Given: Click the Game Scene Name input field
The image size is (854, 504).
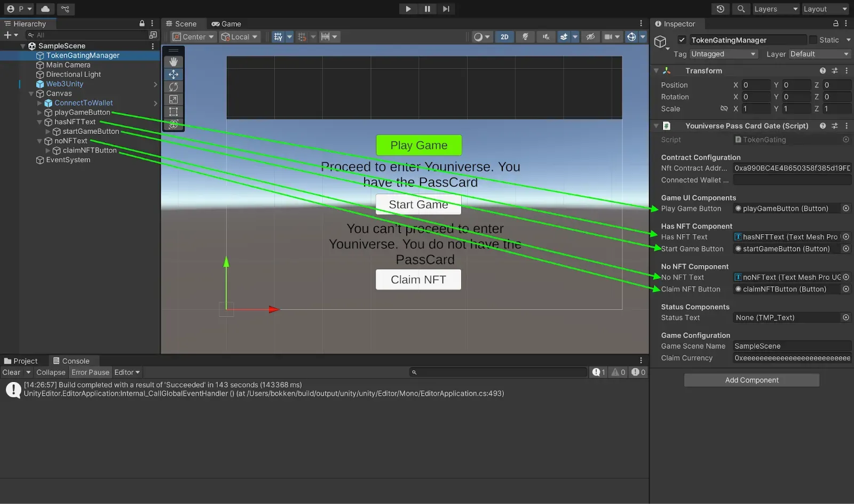Looking at the screenshot, I should pos(792,346).
